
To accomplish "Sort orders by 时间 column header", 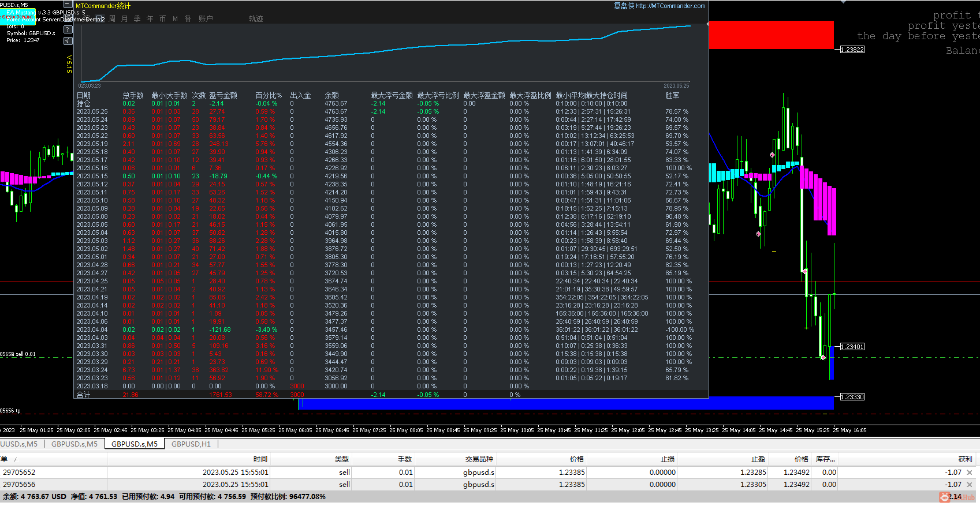I will (x=260, y=459).
